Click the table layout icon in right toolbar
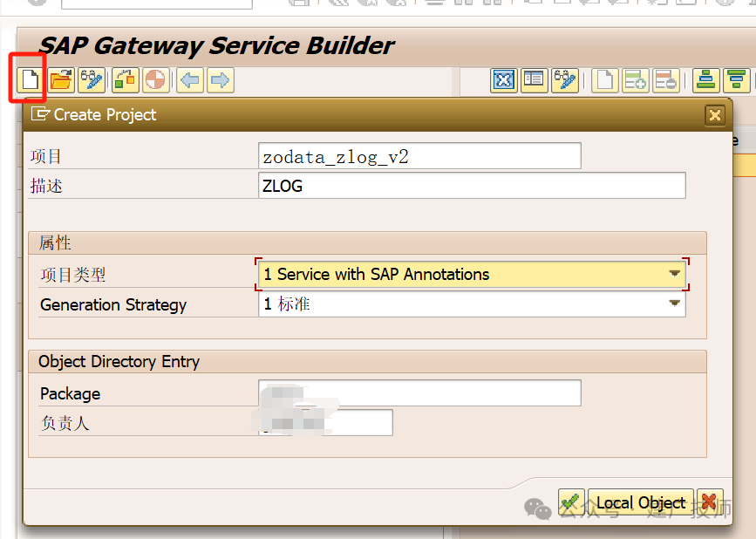The image size is (756, 539). [x=534, y=79]
